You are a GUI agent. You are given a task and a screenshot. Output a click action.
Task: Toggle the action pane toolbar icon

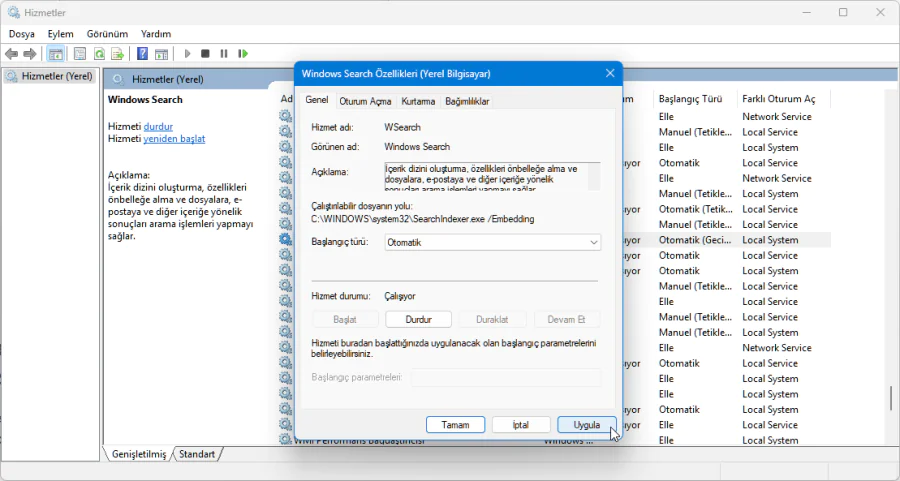(162, 54)
